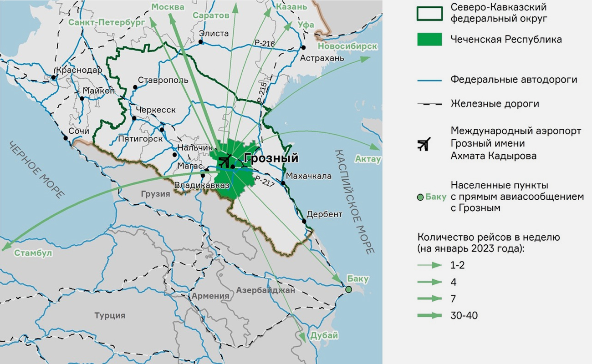Click the outlined Северо-Кавказский округ legend box
This screenshot has width=592, height=364.
430,14
